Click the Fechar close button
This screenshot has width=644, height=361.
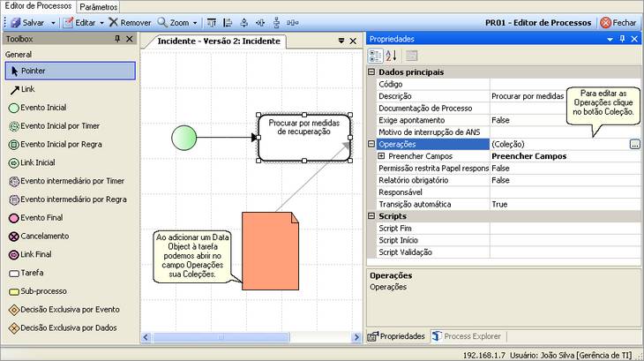pos(618,23)
